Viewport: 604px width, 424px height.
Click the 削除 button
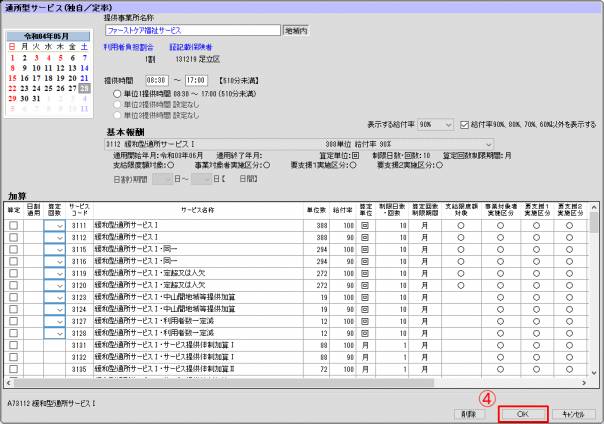(x=468, y=412)
